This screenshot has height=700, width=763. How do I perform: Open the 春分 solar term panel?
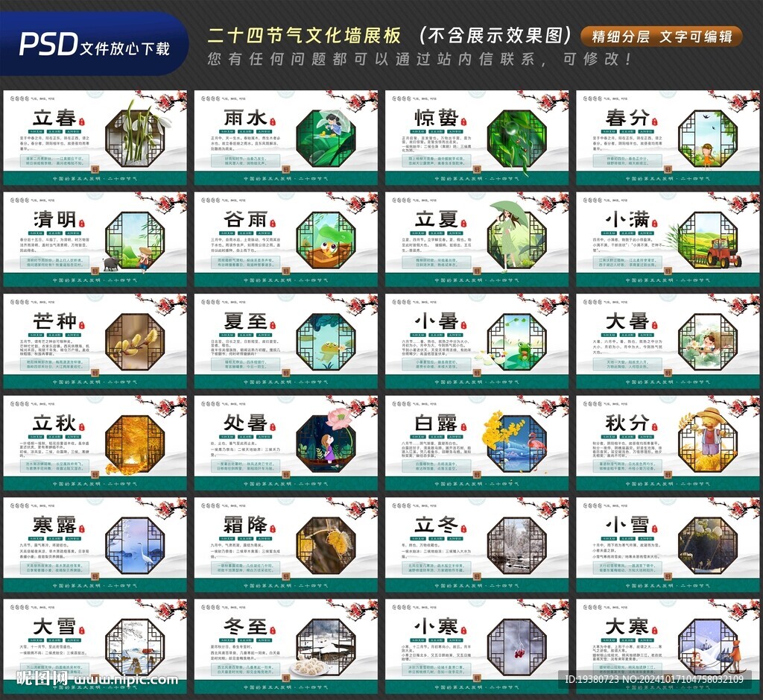(668, 137)
